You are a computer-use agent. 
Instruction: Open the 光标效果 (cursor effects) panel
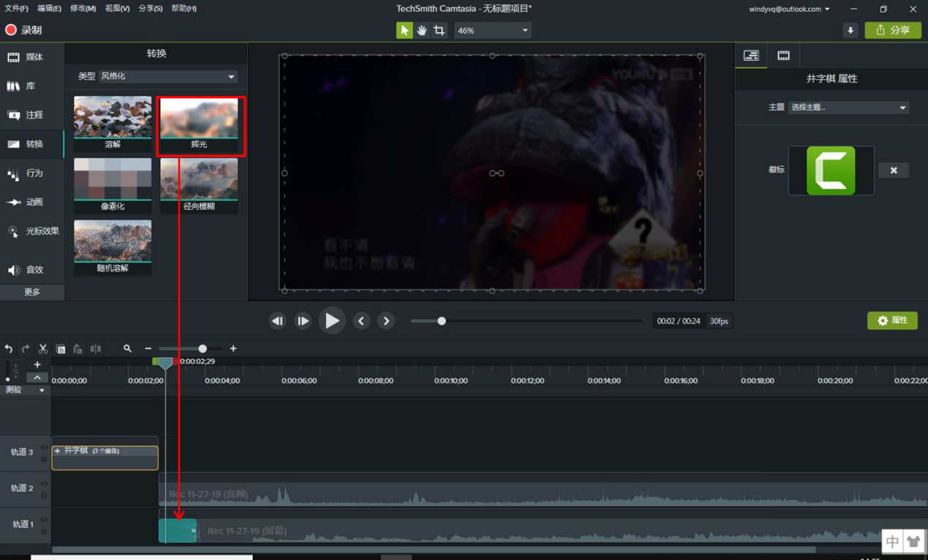pyautogui.click(x=33, y=232)
